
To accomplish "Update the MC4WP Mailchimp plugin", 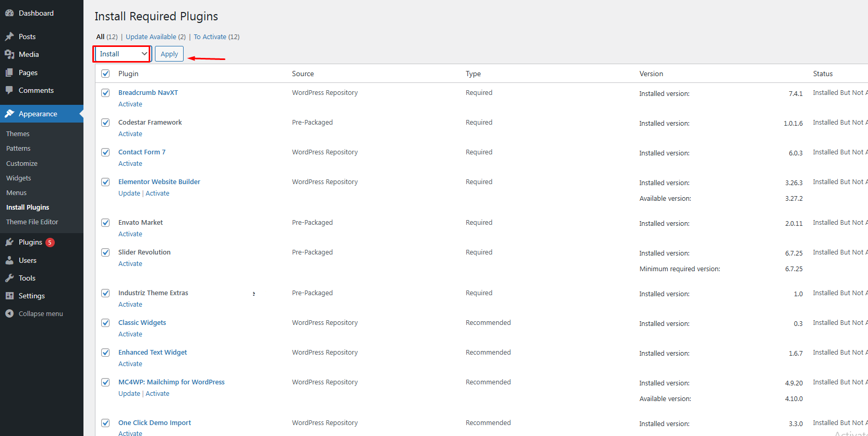I will [129, 394].
